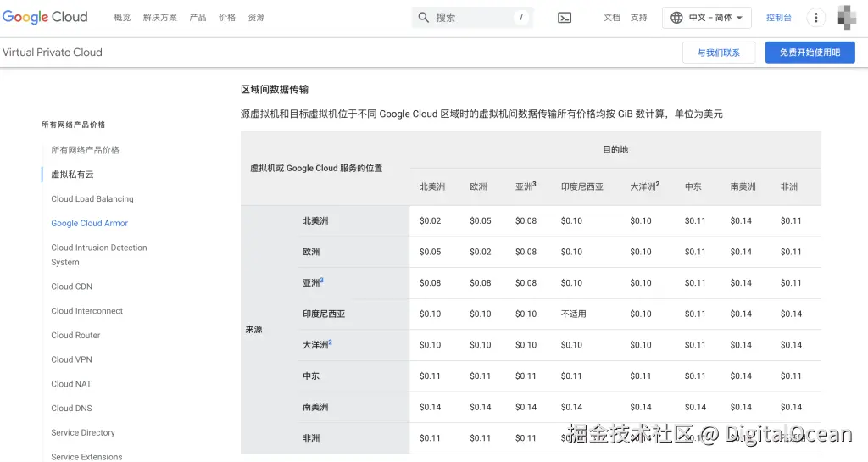Open Cloud VPN pricing
The height and width of the screenshot is (462, 868).
pyautogui.click(x=71, y=359)
